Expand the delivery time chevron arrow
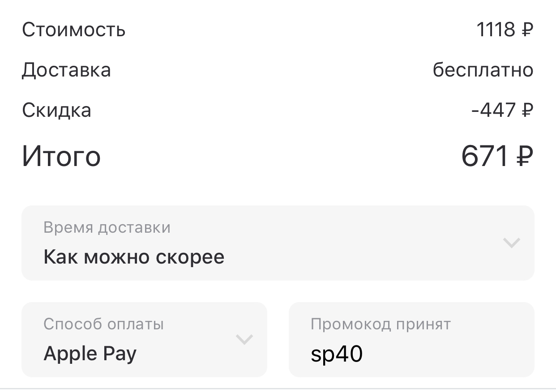 point(511,243)
